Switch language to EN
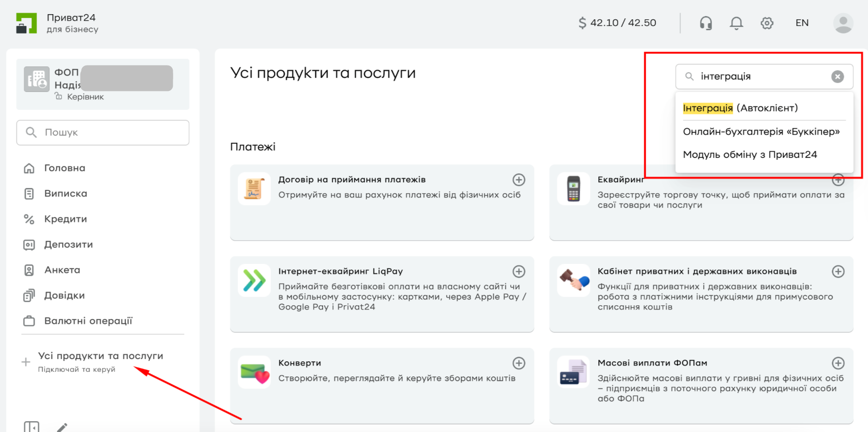Screen dimensions: 868x432 click(802, 23)
